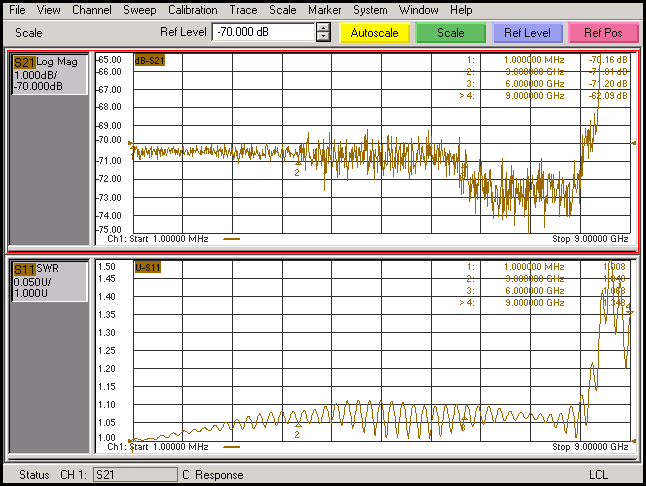Click S11 marker 1 readout 1.000000 MHz
Viewport: 646px width, 486px height.
click(x=534, y=267)
